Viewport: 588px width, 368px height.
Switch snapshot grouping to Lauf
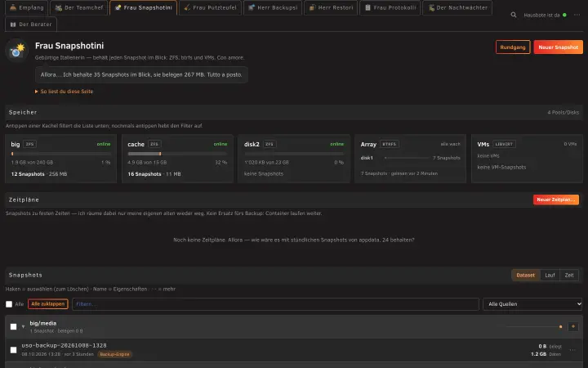[550, 276]
